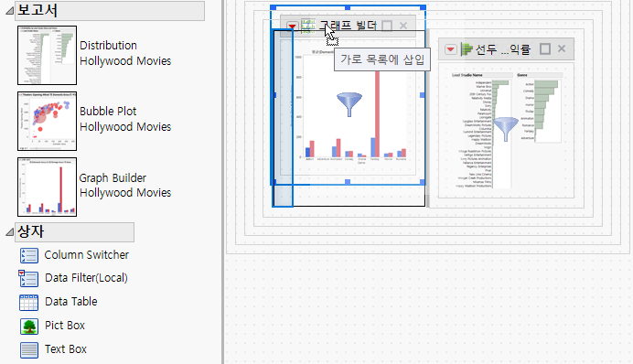The height and width of the screenshot is (364, 633).
Task: Select the Bubble Plot Hollywood Movies thumbnail
Action: [47, 121]
